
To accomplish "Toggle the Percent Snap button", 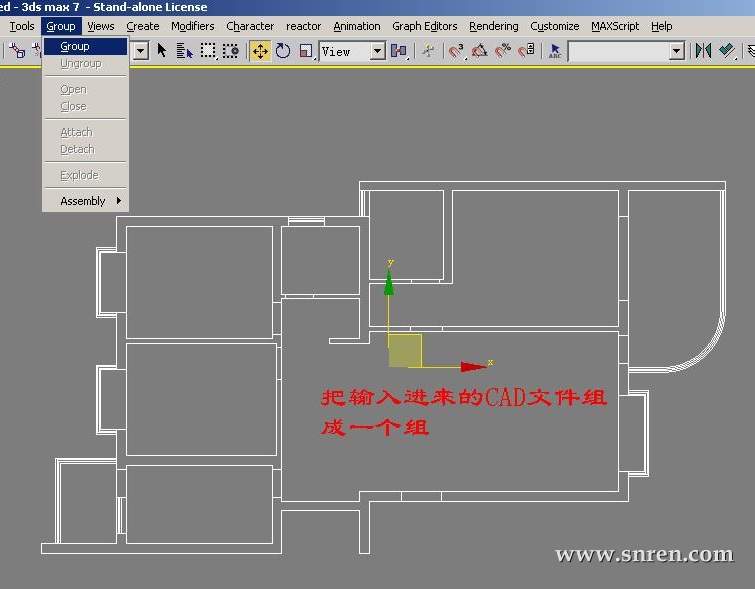I will pyautogui.click(x=503, y=51).
